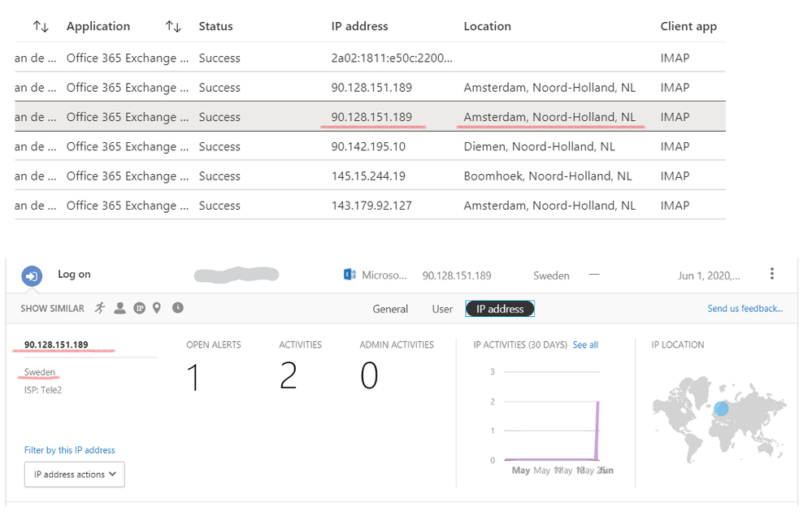Screen dimensions: 812x516
Task: Click the Sweden label under IP details
Action: (39, 372)
